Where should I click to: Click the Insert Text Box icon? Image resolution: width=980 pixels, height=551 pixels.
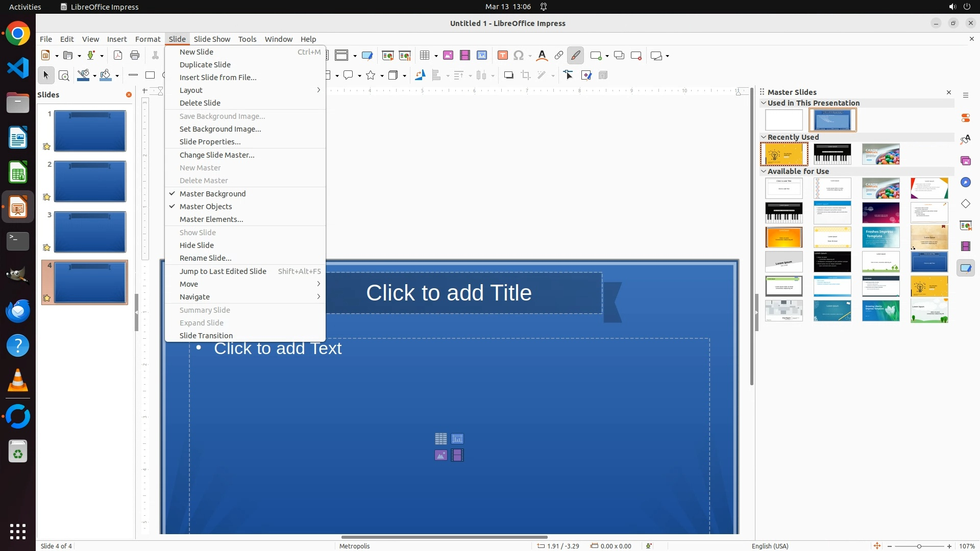click(x=503, y=56)
